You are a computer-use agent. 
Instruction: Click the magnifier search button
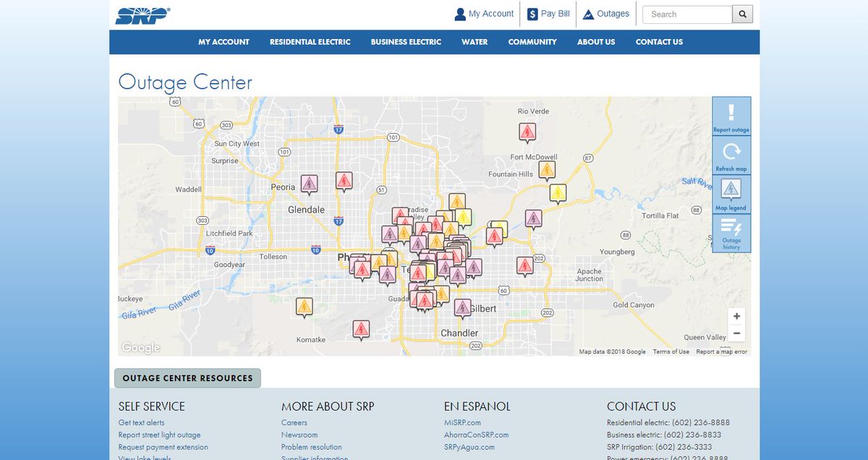743,14
